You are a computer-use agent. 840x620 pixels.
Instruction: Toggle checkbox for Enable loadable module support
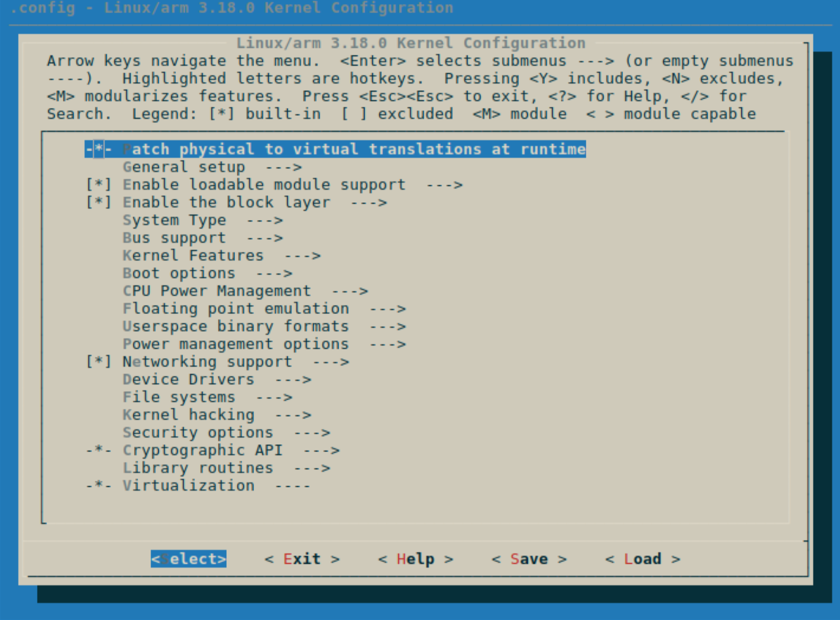99,185
